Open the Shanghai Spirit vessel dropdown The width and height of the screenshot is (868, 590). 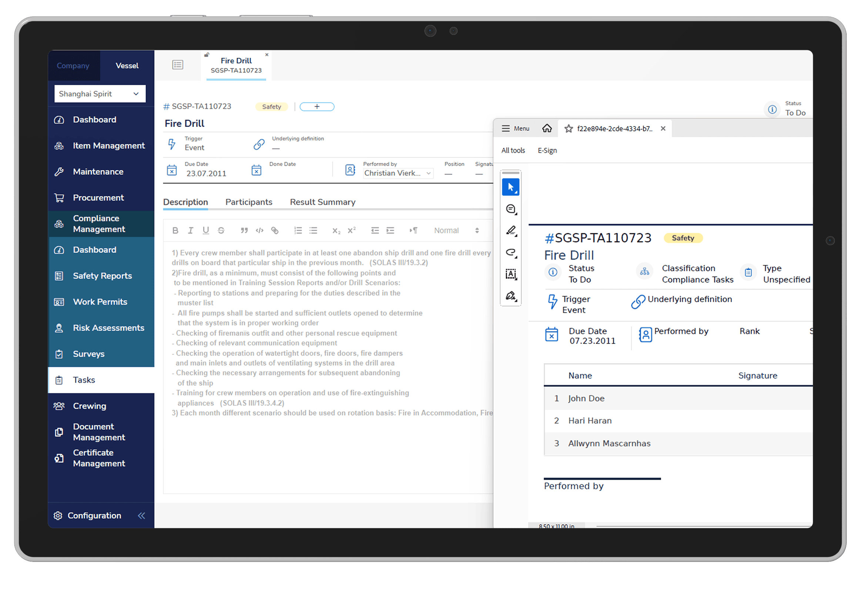coord(100,94)
